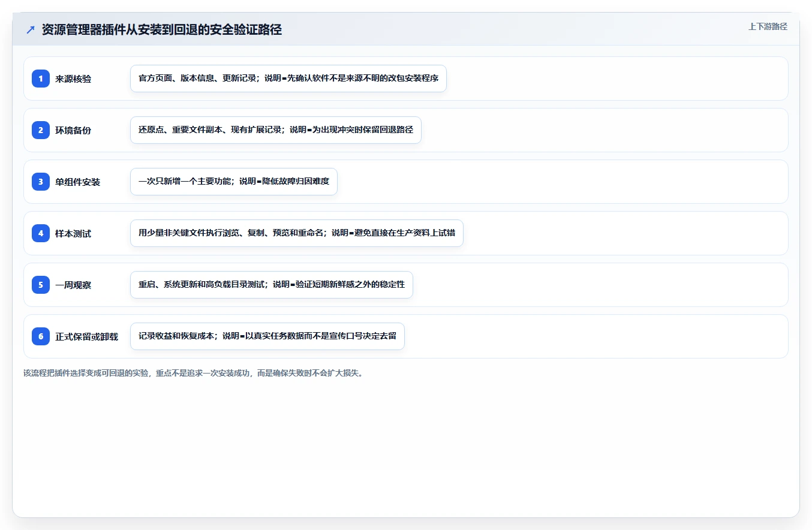Viewport: 812px width, 530px height.
Task: Click the 环境备份 step label
Action: [73, 130]
